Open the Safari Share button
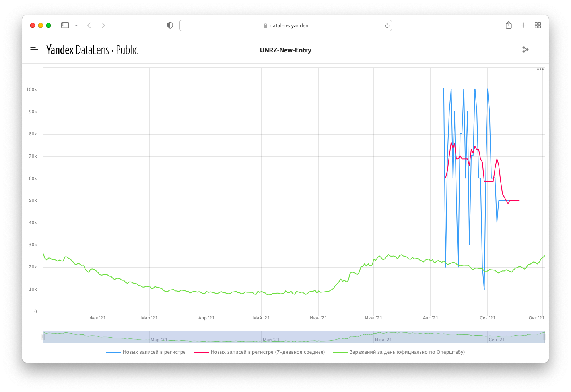The image size is (571, 392). pyautogui.click(x=509, y=25)
